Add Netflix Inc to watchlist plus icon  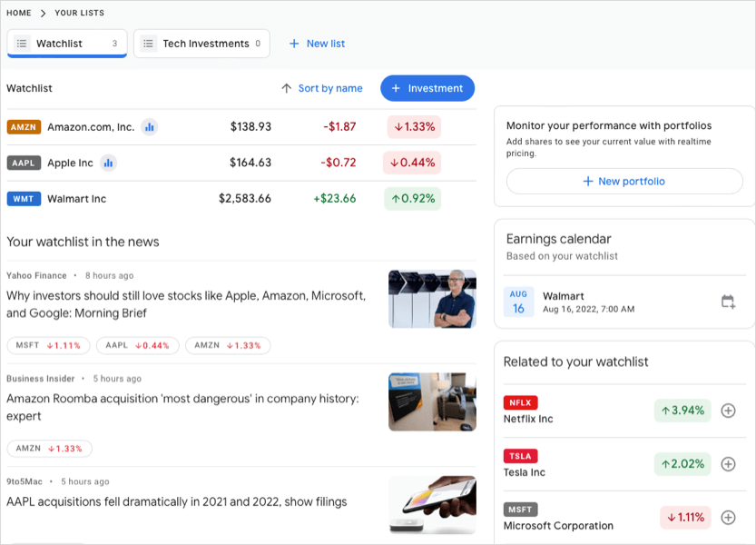[x=728, y=411]
